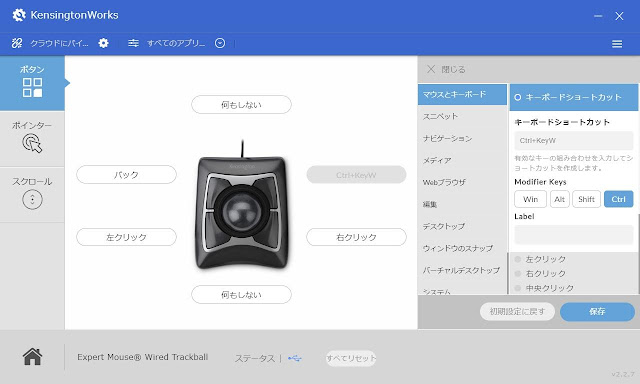This screenshot has width=640, height=384.
Task: Select マウスとキーボード category
Action: (462, 95)
